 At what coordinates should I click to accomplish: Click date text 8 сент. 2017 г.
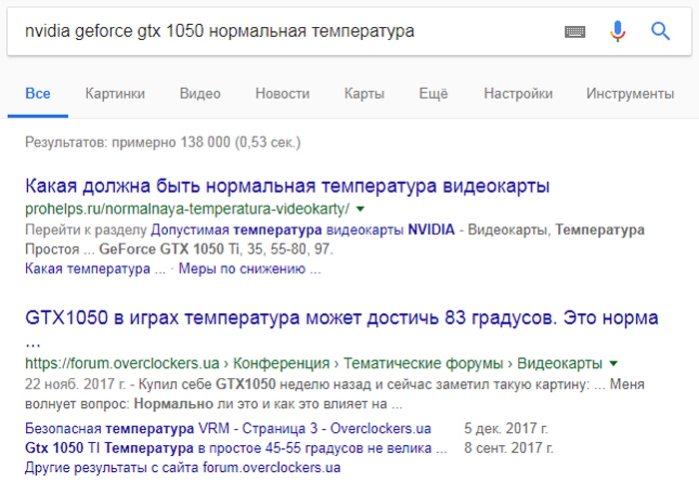(x=508, y=448)
